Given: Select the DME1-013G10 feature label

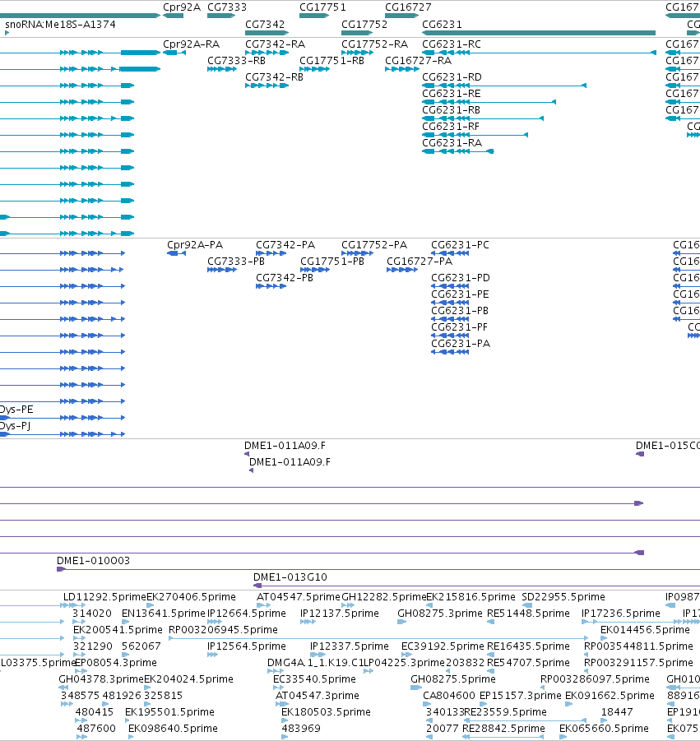Looking at the screenshot, I should click(290, 577).
